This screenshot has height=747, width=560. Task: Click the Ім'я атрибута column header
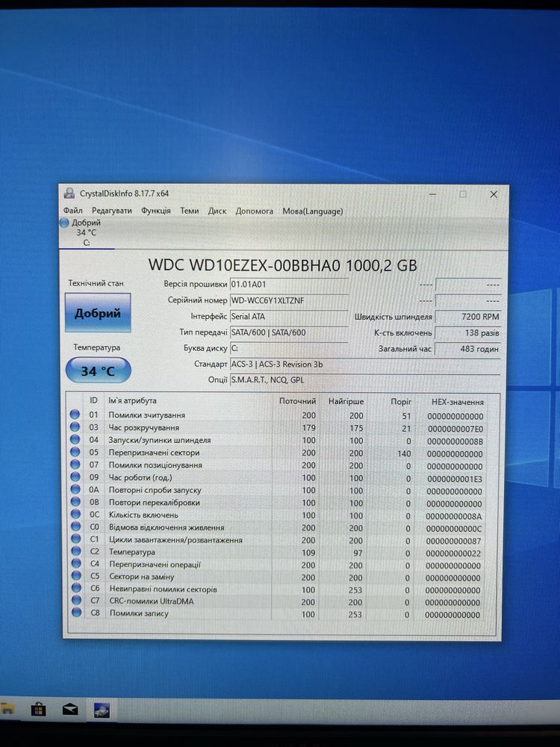click(132, 400)
